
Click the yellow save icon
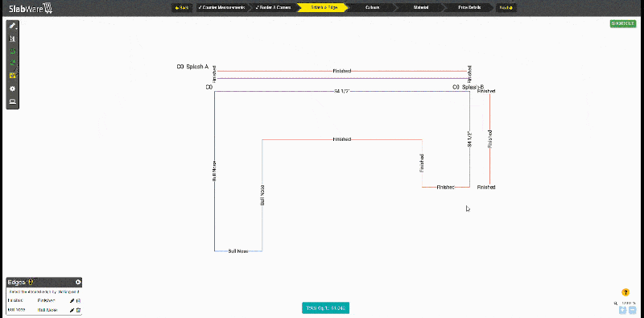pos(12,76)
